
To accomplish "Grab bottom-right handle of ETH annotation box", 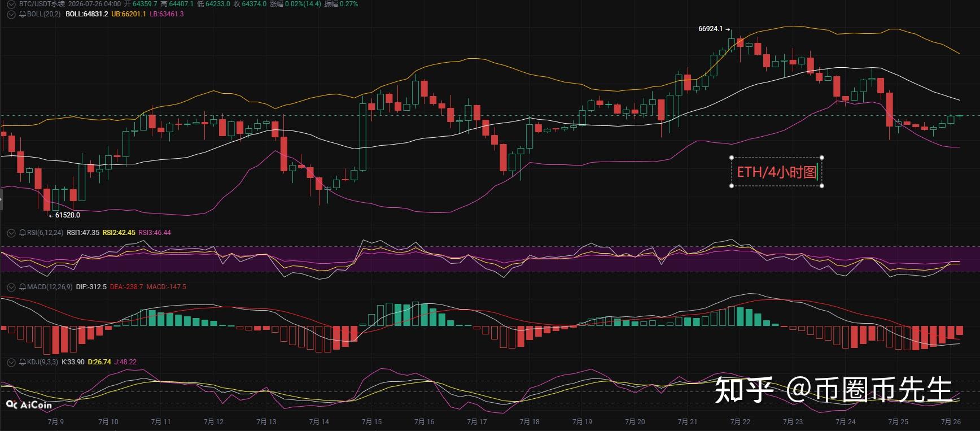I will [822, 185].
